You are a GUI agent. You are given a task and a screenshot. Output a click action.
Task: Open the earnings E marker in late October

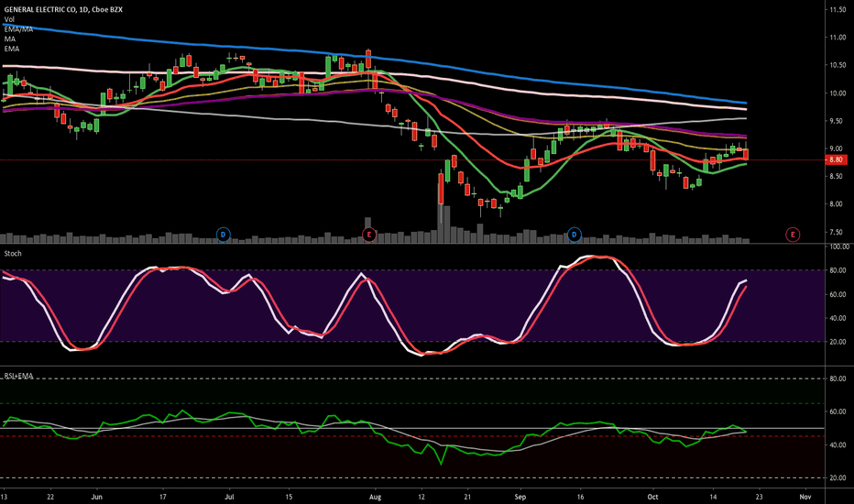click(793, 235)
